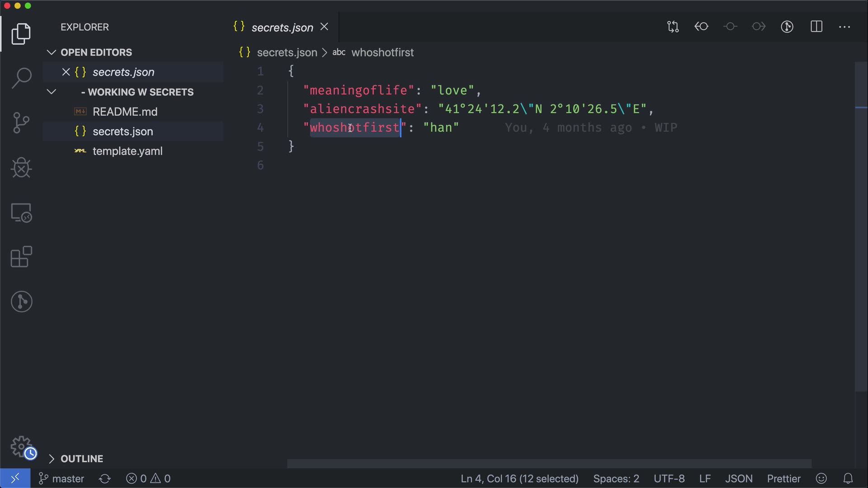The image size is (868, 488).
Task: Click the horizontal scrollbar in editor
Action: 549,464
